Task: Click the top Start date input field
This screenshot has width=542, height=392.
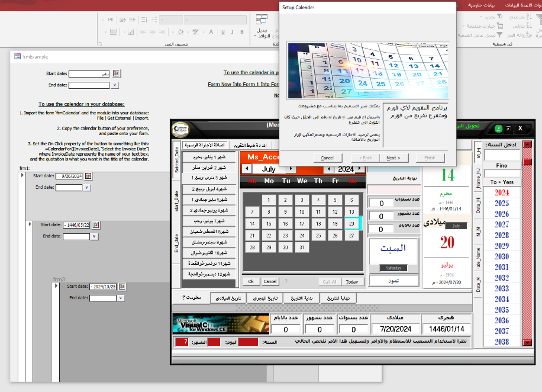Action: click(x=89, y=74)
